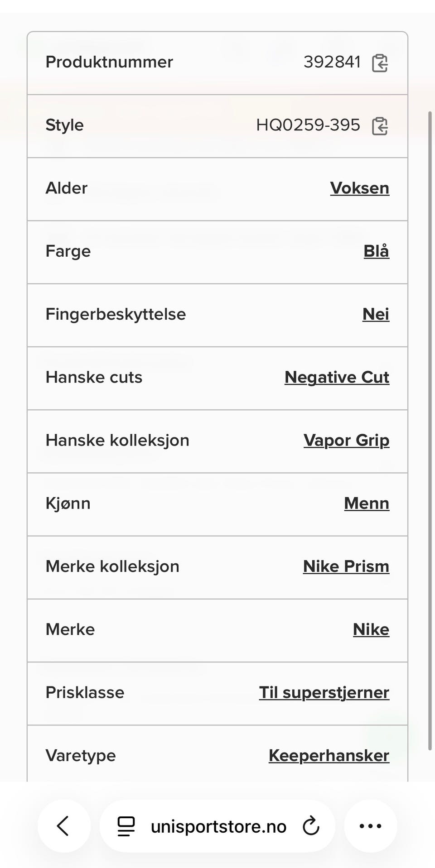Open the Negative Cut link
Image resolution: width=435 pixels, height=868 pixels.
click(337, 377)
